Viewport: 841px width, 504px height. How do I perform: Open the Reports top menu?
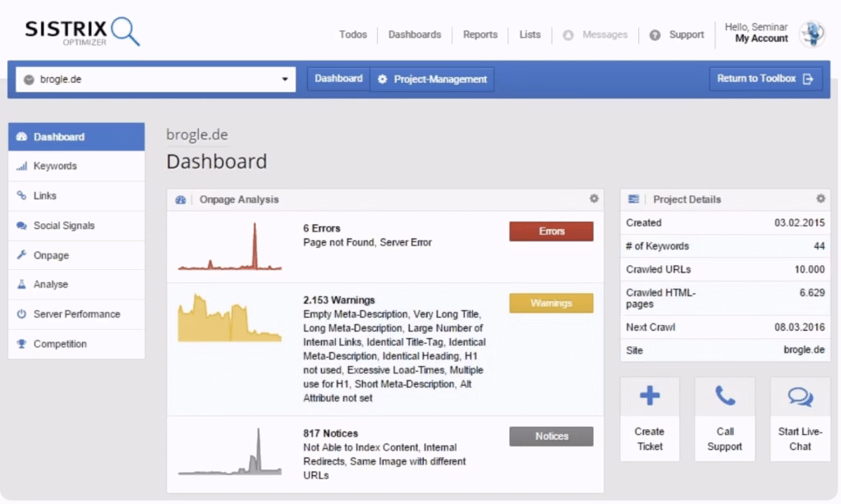click(480, 34)
